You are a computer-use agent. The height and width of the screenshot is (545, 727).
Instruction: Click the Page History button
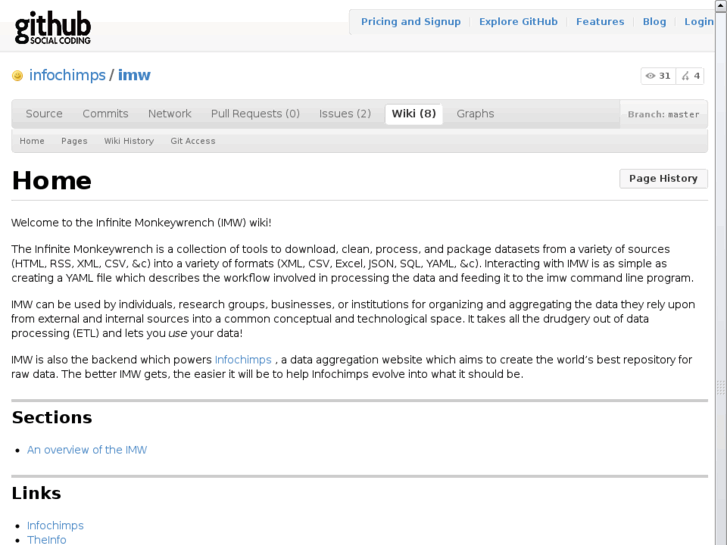coord(663,179)
